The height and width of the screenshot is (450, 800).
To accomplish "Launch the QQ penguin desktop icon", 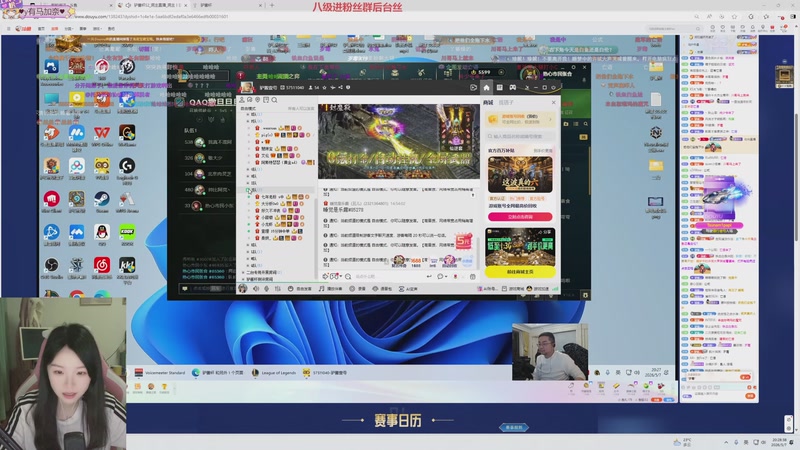I will (102, 232).
